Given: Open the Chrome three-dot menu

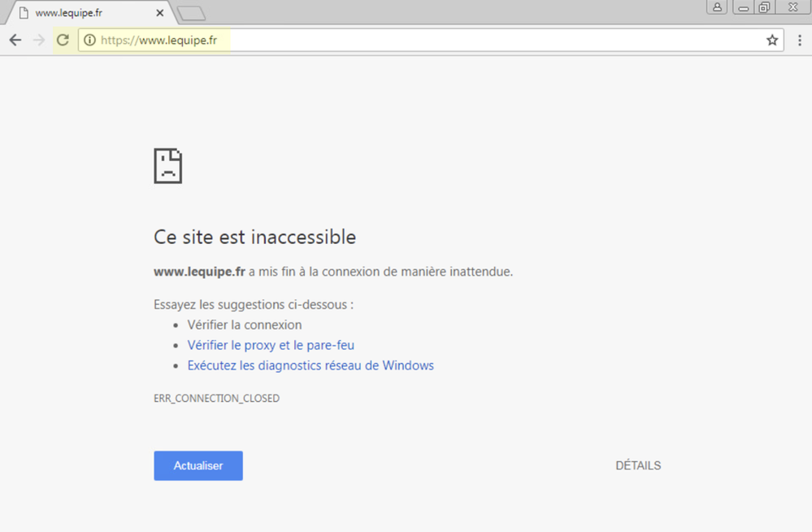Looking at the screenshot, I should [800, 40].
